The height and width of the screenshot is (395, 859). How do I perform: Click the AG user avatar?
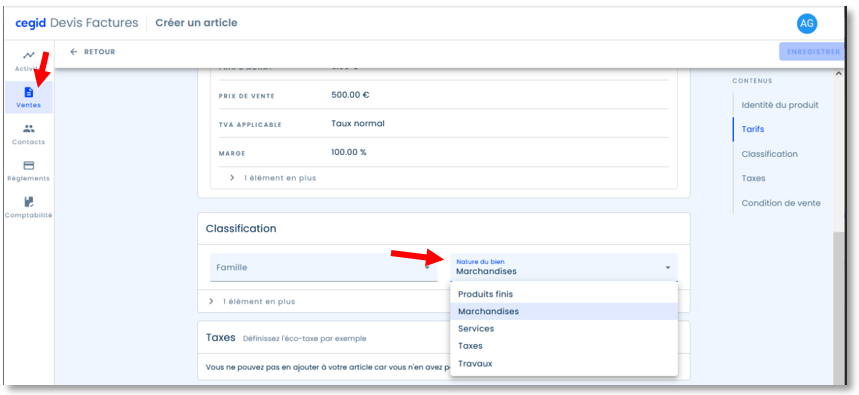[806, 23]
